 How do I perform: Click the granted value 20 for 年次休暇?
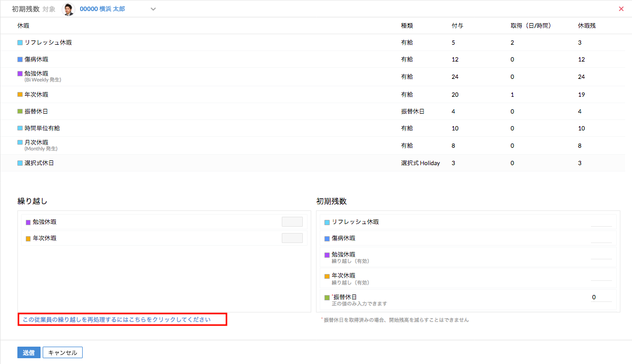tap(455, 95)
